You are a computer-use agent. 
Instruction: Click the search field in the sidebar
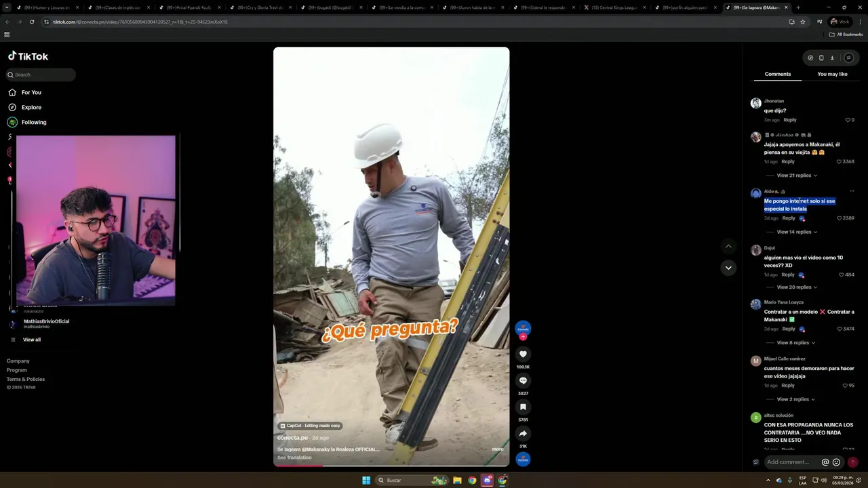point(41,75)
